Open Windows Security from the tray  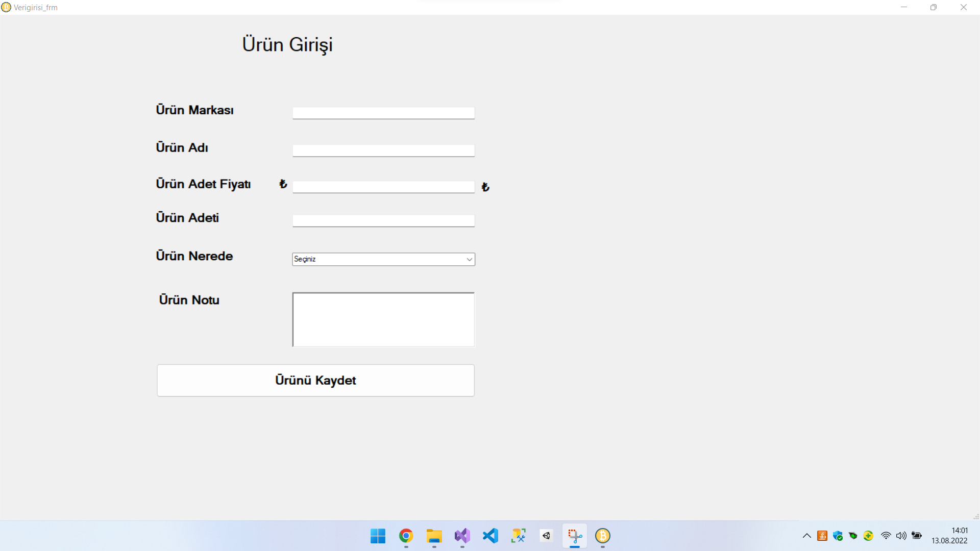(838, 536)
